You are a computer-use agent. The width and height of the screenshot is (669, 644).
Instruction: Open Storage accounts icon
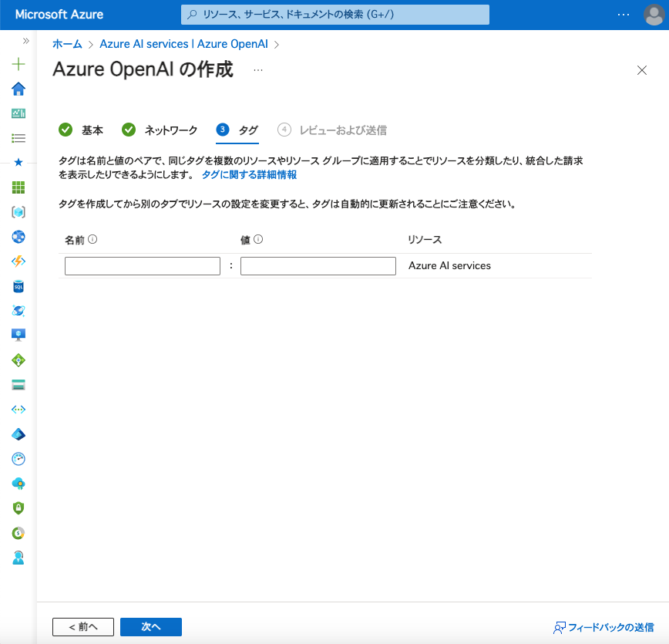18,385
